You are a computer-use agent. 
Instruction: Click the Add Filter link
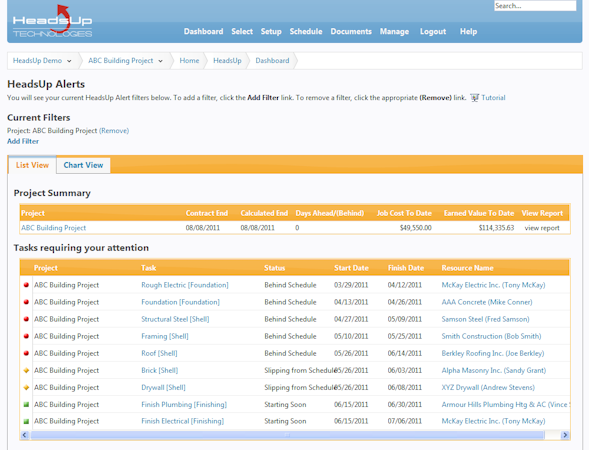click(23, 141)
